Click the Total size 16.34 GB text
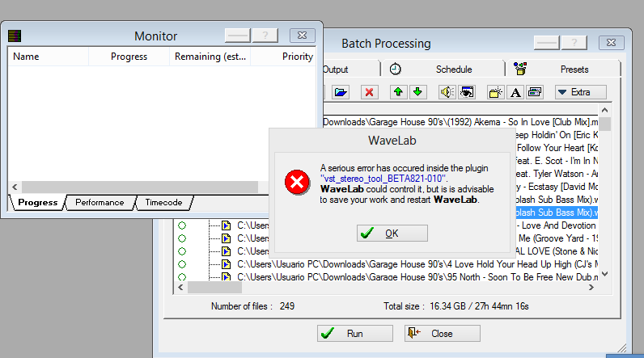The height and width of the screenshot is (358, 644). tap(455, 306)
